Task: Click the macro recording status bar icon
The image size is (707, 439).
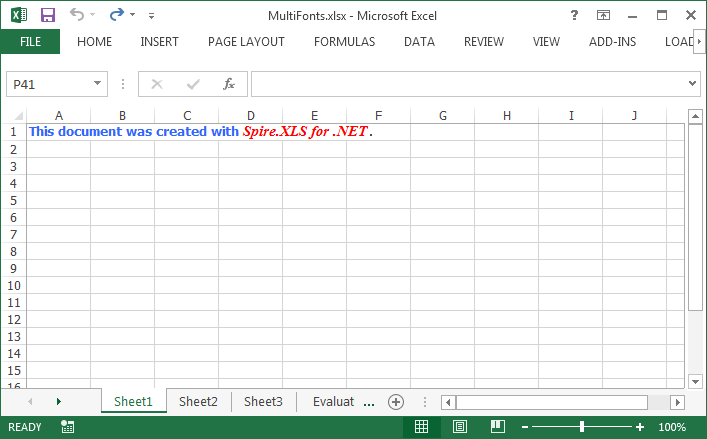Action: 67,427
